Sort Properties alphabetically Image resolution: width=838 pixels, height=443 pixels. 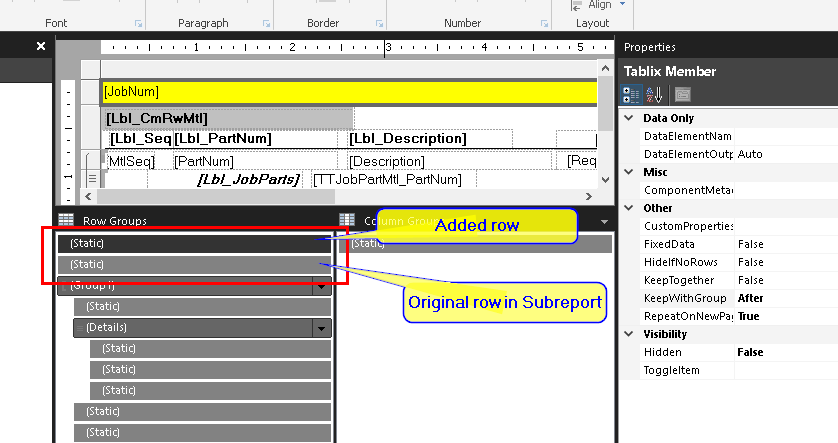[x=654, y=95]
